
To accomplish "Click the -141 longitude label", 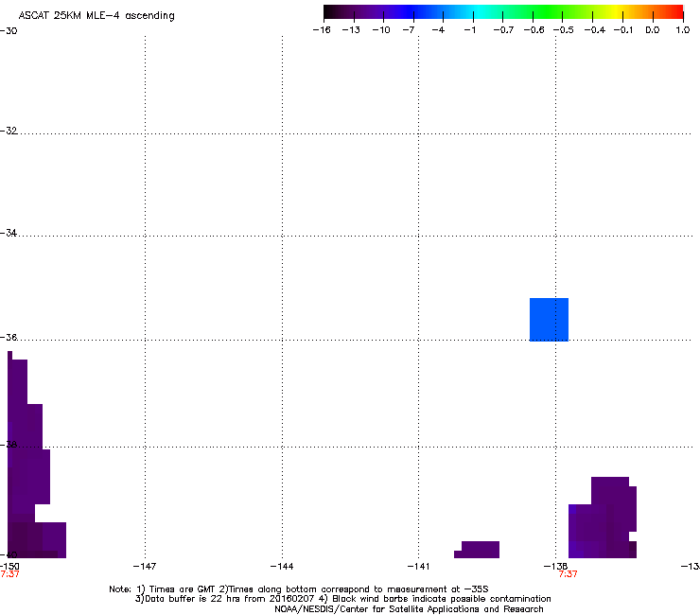I will click(418, 567).
